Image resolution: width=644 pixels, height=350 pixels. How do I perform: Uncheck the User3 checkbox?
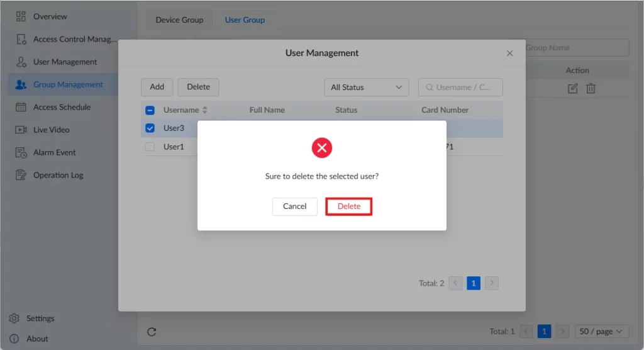click(150, 128)
